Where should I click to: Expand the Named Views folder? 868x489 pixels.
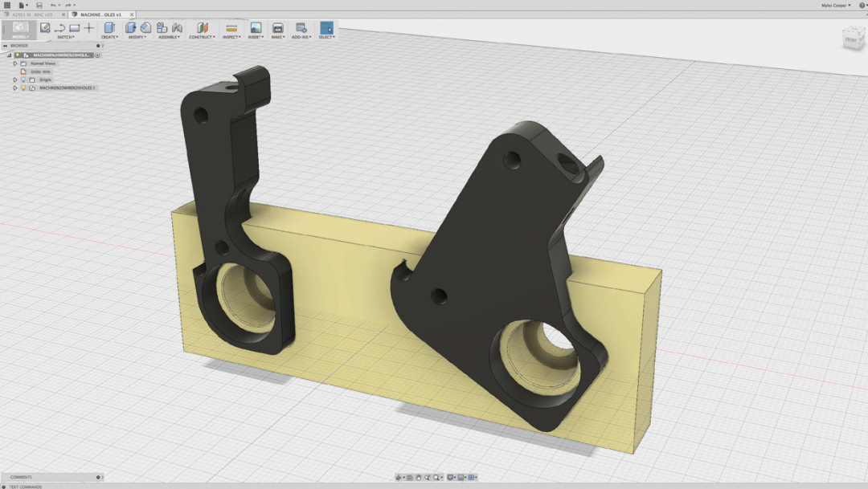click(15, 63)
